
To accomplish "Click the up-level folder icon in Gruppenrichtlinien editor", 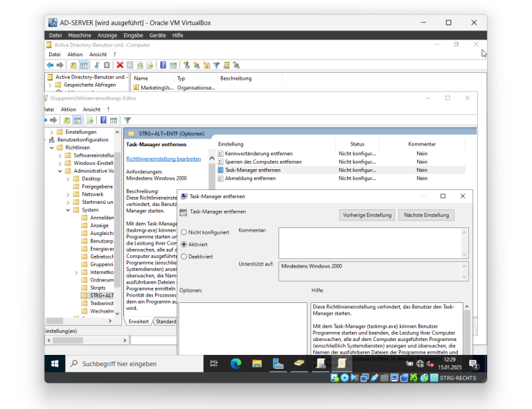I will [66, 120].
